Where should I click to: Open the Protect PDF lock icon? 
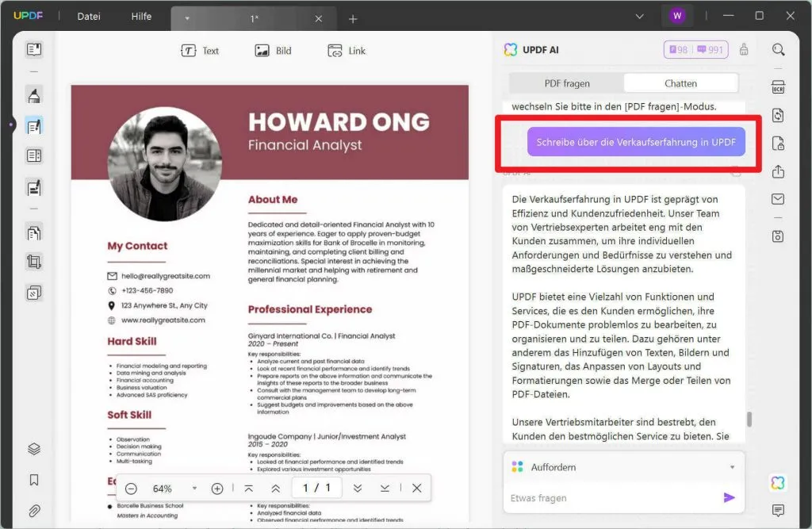point(779,144)
